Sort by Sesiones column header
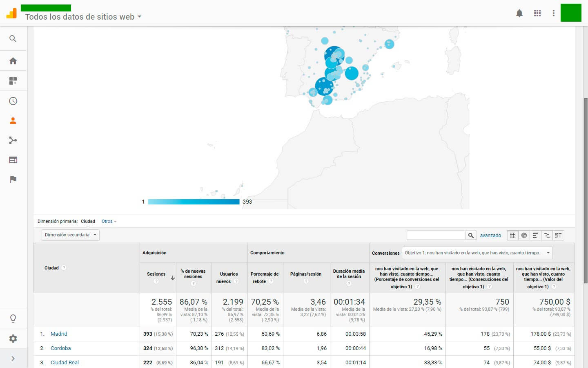The width and height of the screenshot is (588, 368). pos(156,274)
